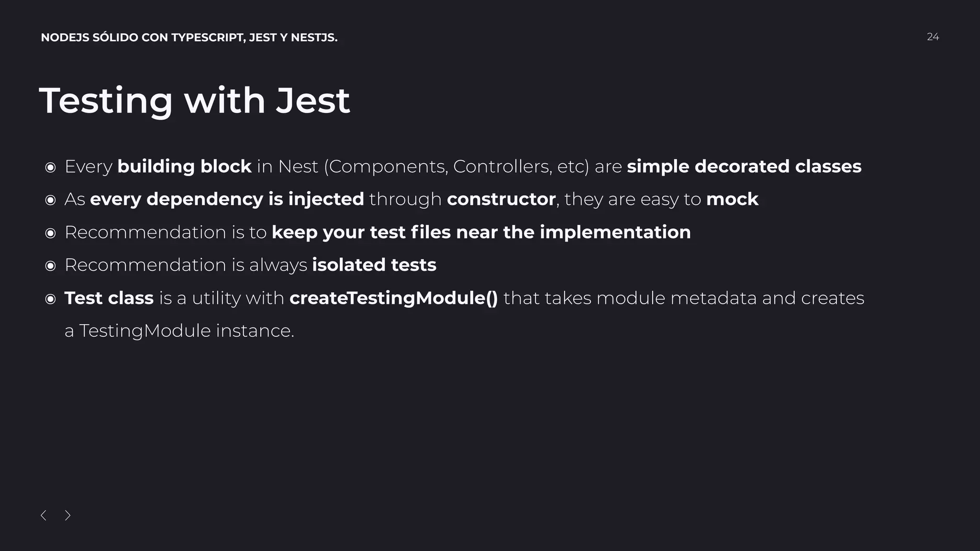Screen dimensions: 980x551
Task: Click the 'Testing with Jest' title
Action: (x=194, y=100)
